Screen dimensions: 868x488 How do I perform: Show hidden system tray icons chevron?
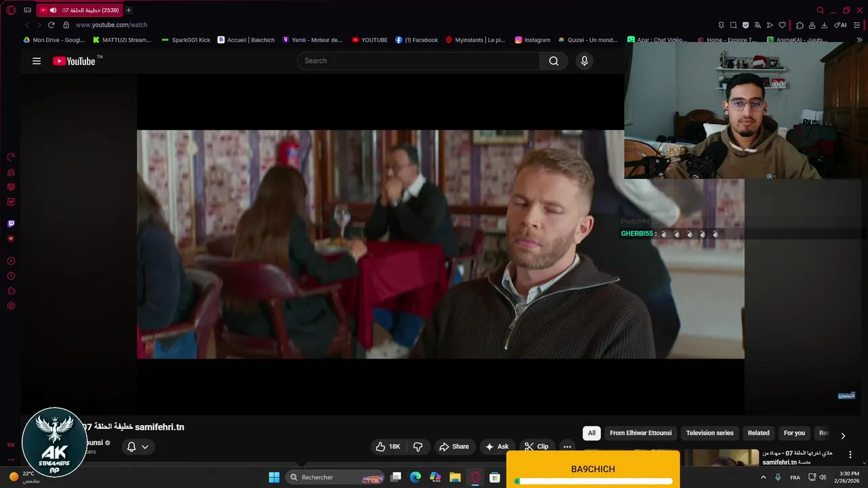pos(764,477)
